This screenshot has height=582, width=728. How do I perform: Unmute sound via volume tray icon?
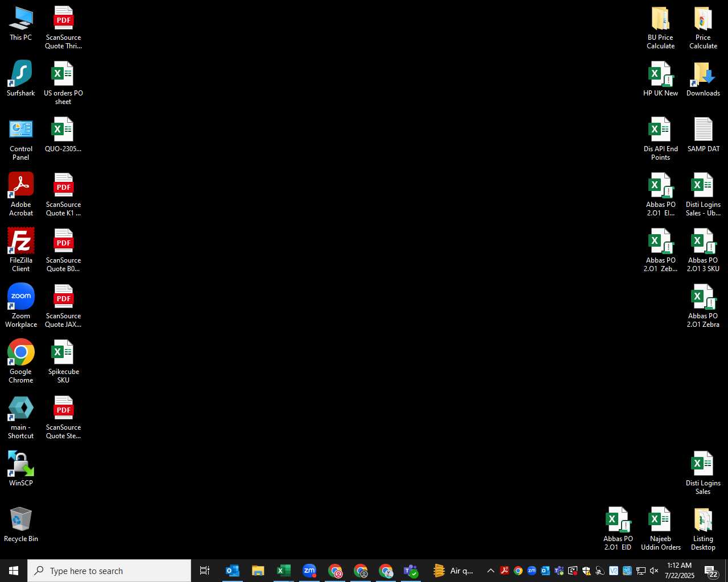(654, 571)
